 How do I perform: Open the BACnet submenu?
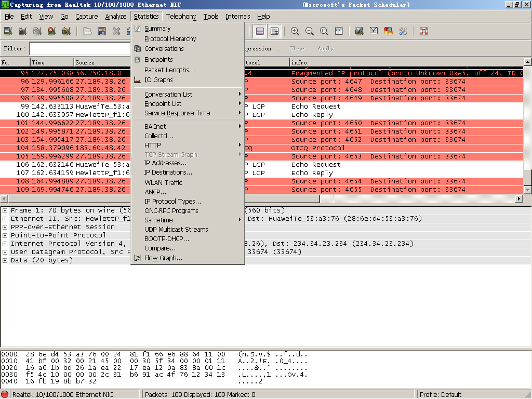pos(188,127)
